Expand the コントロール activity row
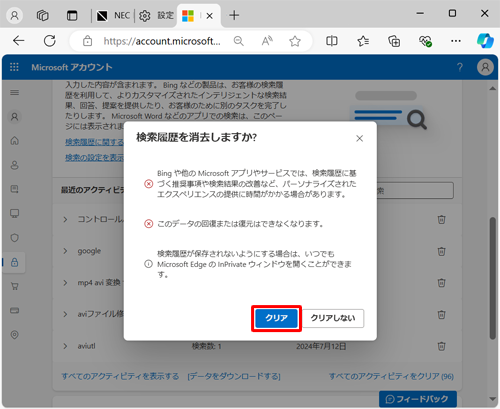 point(65,219)
